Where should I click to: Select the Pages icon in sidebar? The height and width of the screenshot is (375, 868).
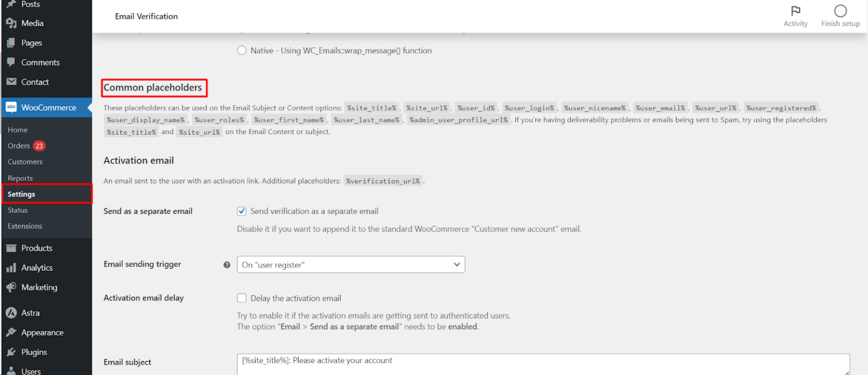(x=12, y=42)
